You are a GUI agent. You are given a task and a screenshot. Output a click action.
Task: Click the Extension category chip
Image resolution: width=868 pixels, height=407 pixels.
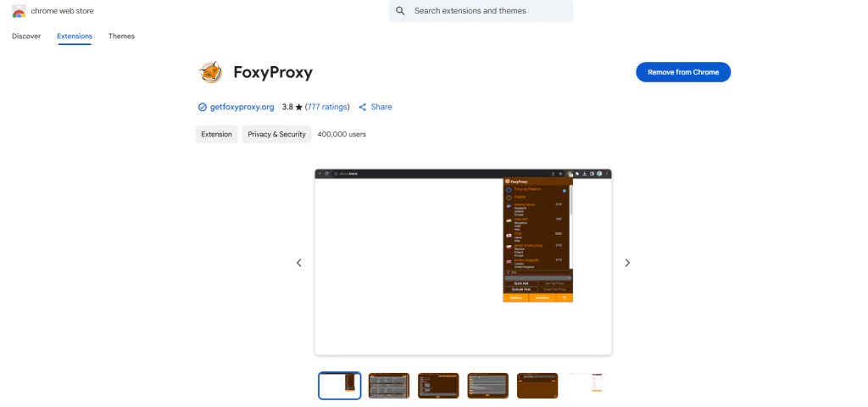216,134
